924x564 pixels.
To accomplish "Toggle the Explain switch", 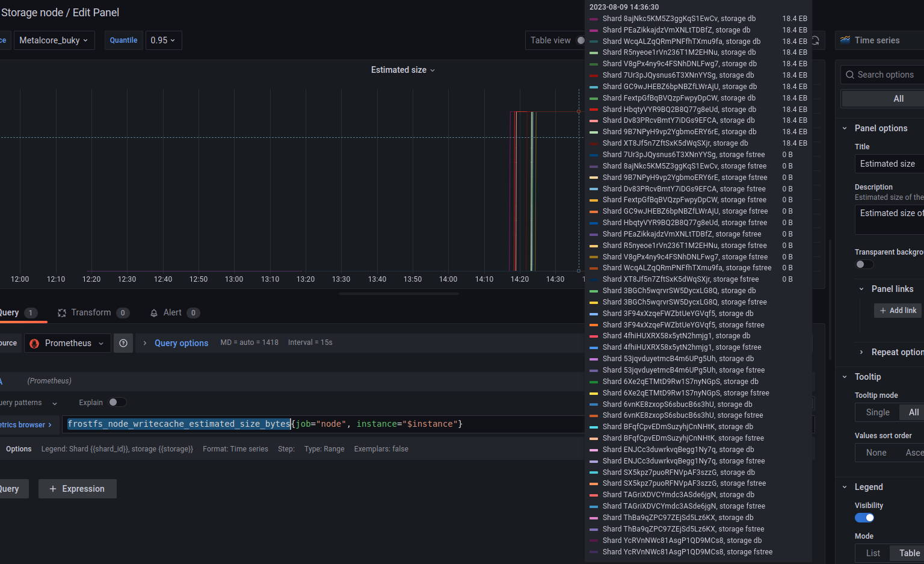I will point(117,402).
